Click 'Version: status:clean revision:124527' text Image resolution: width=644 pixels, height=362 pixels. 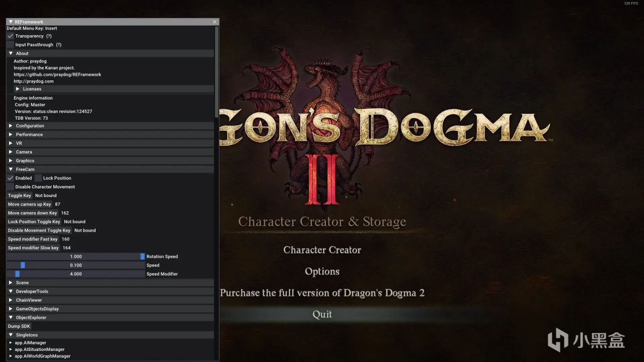pos(53,112)
